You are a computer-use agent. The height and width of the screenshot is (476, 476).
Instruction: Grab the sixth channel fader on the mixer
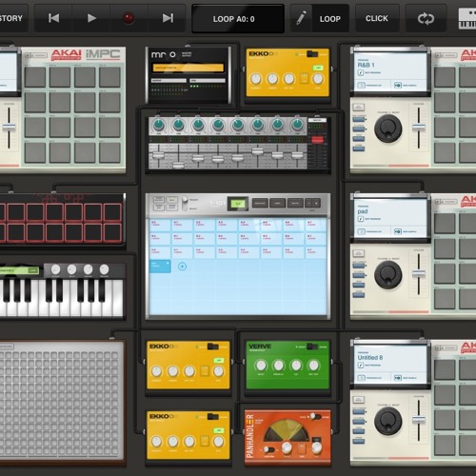tap(257, 151)
